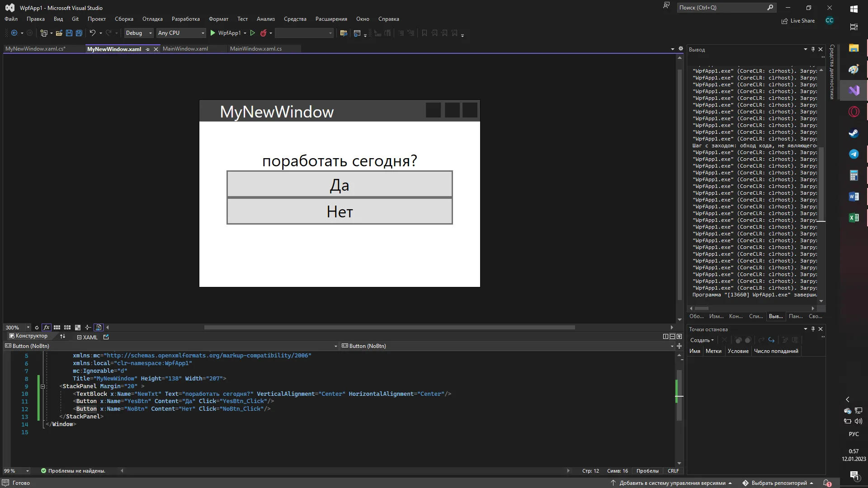Click the Hot Reload flame icon
Viewport: 868px width, 488px height.
[263, 33]
